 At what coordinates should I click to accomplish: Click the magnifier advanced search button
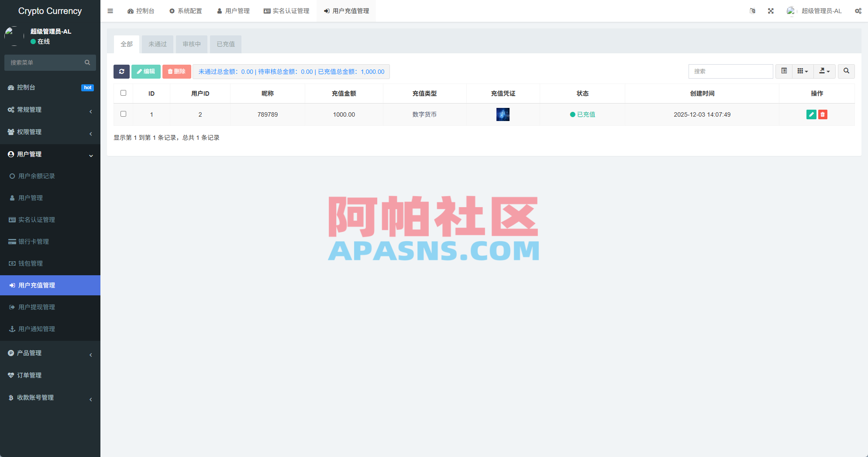coord(846,71)
